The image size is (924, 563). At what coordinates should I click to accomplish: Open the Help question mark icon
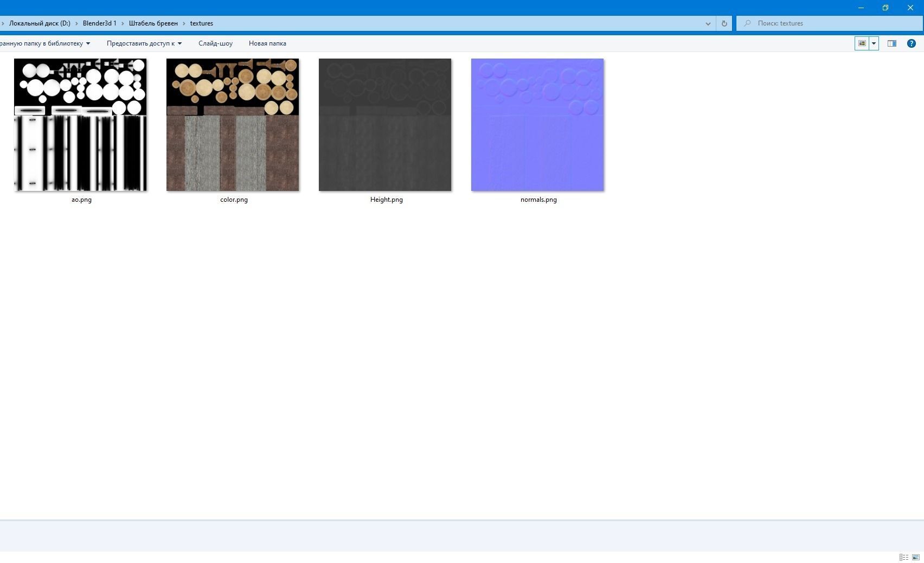pyautogui.click(x=912, y=43)
